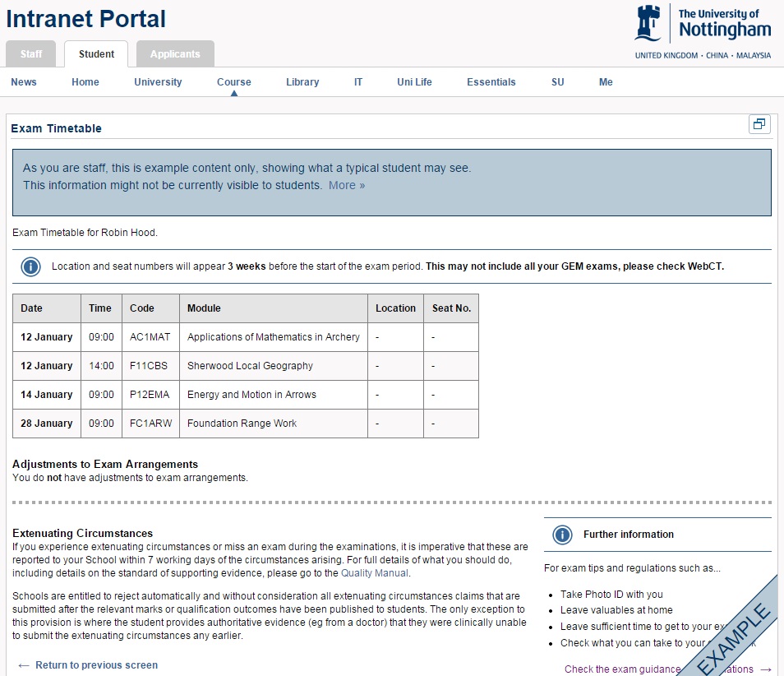Screen dimensions: 784x676
Task: Click the info icon beside seat numbers notice
Action: (x=30, y=266)
